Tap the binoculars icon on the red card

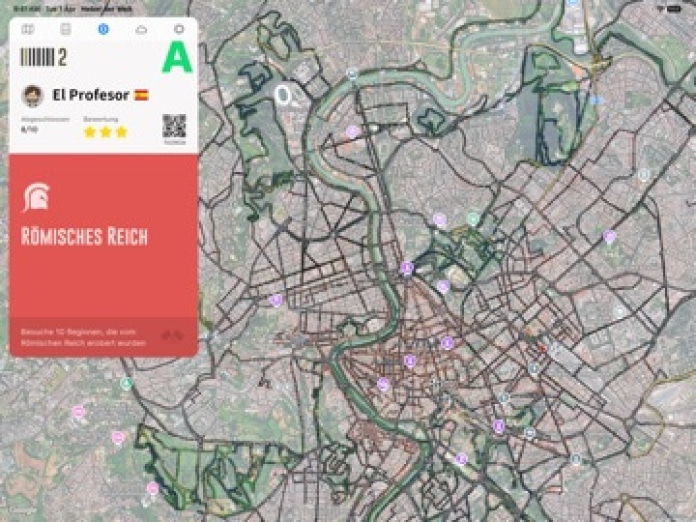tap(172, 336)
